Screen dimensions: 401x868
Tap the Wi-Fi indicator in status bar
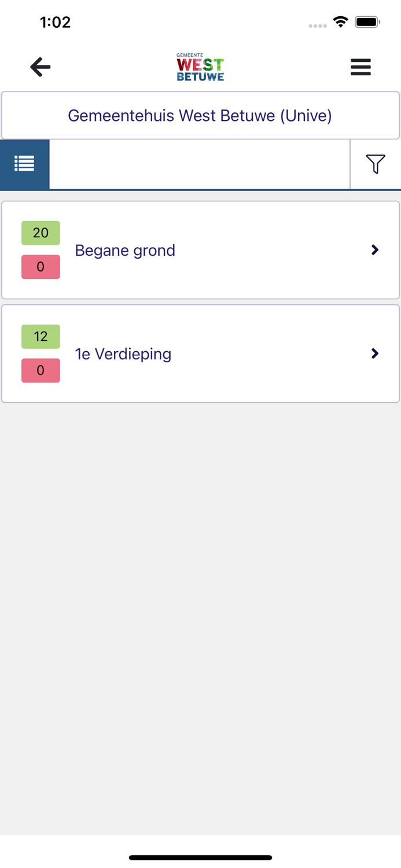(340, 21)
